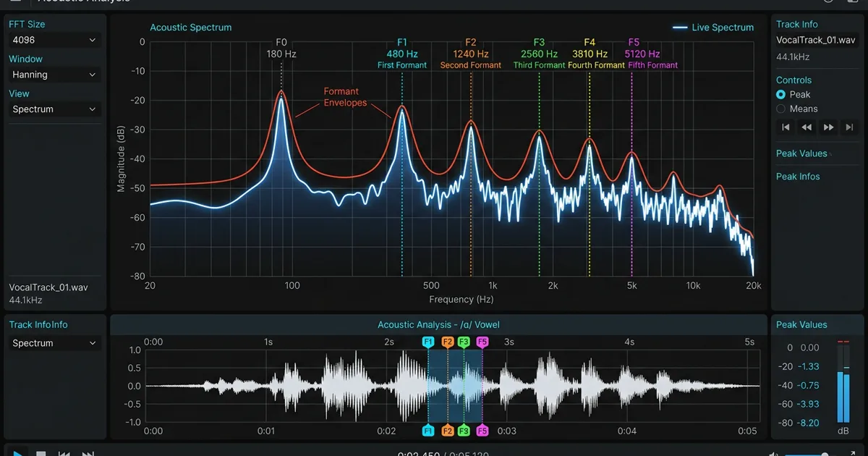Click the fast-forward icon under Controls
This screenshot has width=868, height=456.
point(829,127)
